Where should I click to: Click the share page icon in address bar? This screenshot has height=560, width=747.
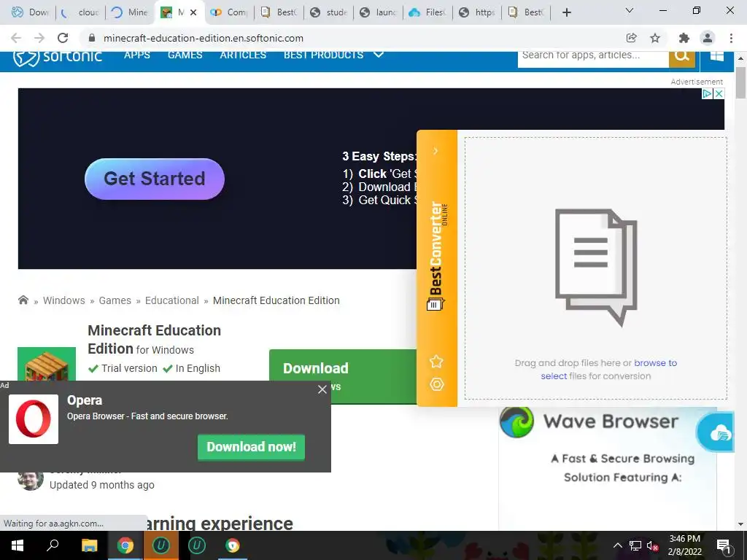pyautogui.click(x=631, y=38)
